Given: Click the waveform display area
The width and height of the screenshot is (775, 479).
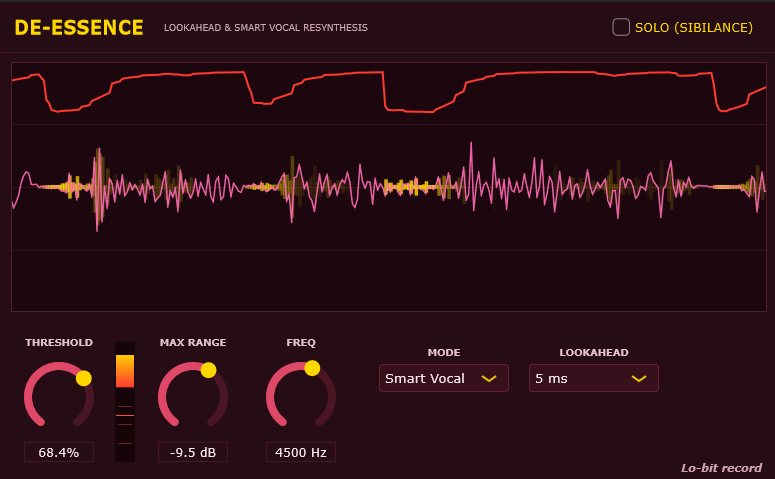Looking at the screenshot, I should pyautogui.click(x=389, y=187).
